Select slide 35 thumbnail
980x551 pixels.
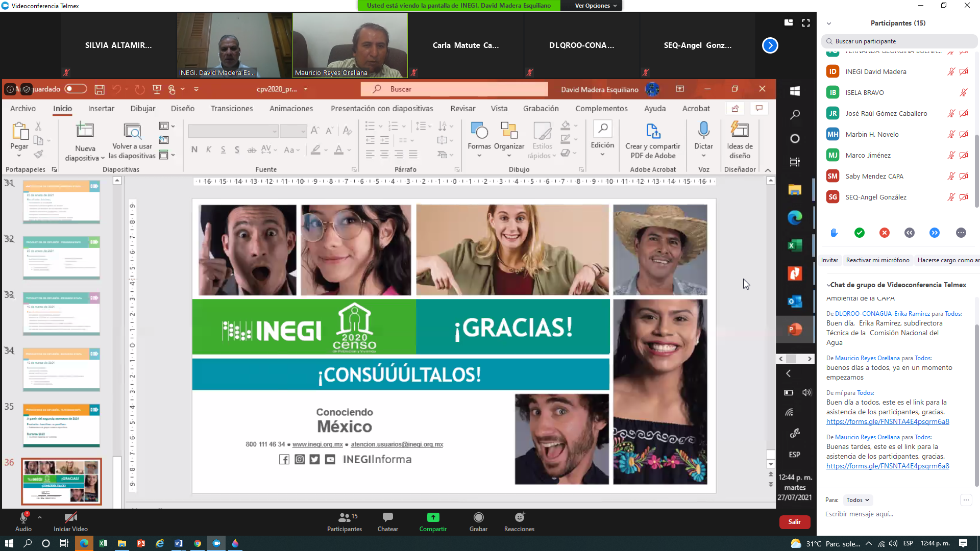(x=61, y=425)
